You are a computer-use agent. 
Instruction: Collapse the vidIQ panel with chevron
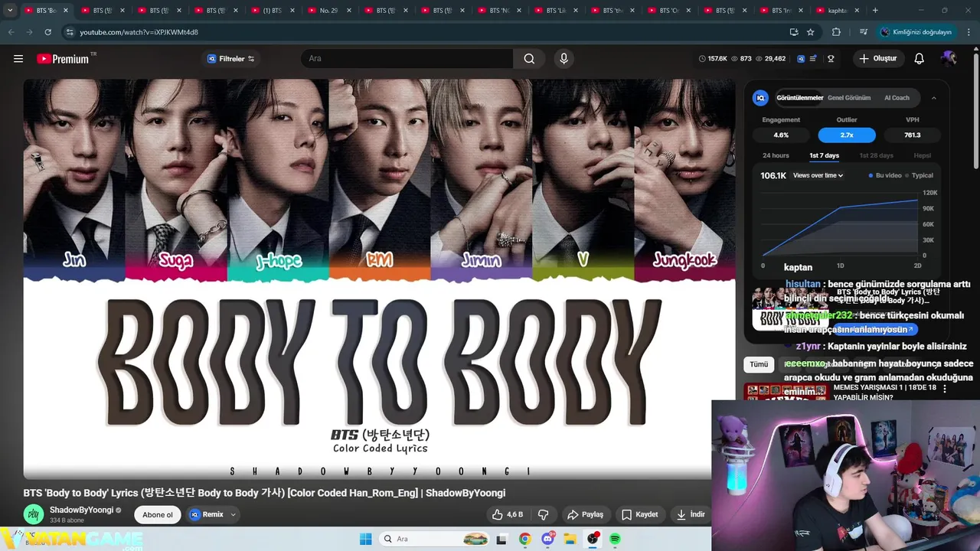pos(933,98)
